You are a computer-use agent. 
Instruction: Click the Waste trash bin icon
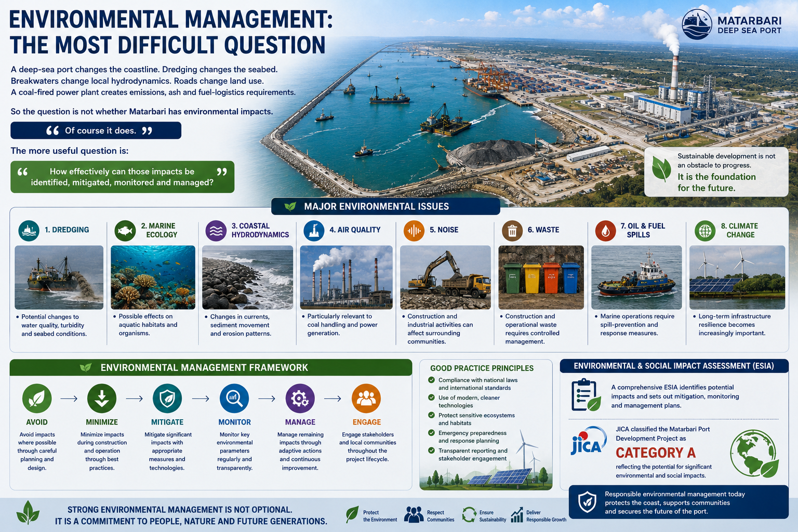pyautogui.click(x=512, y=230)
